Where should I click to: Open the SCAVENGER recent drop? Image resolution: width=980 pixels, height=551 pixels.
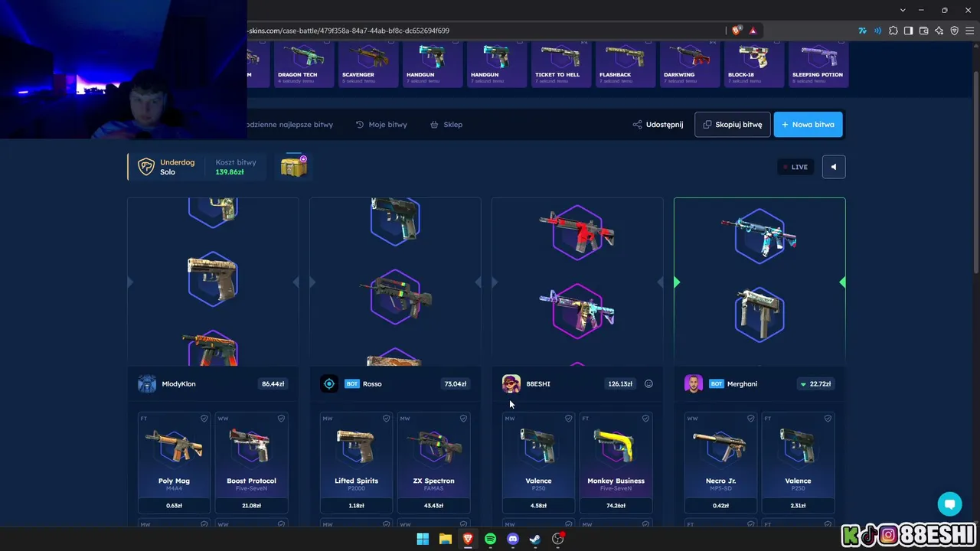pos(368,64)
